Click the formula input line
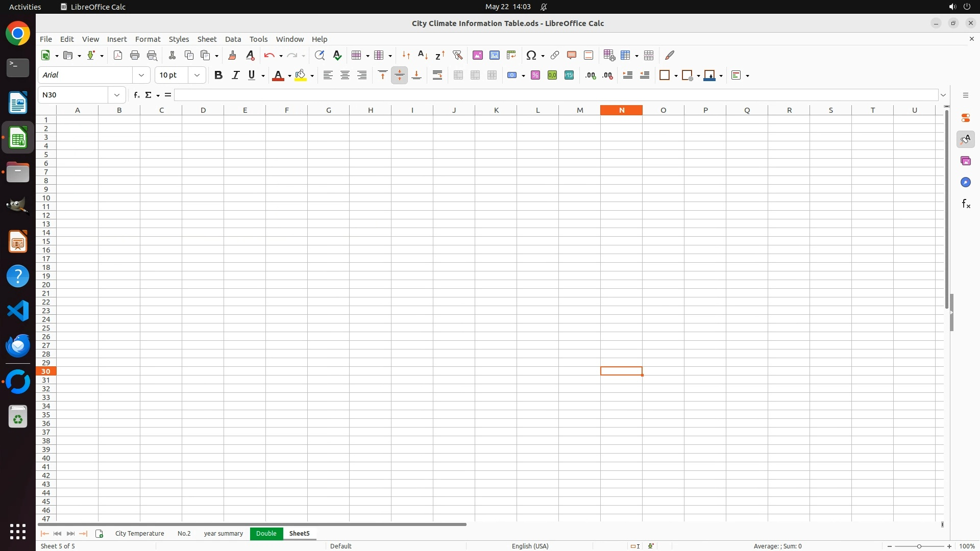980x551 pixels. (555, 95)
